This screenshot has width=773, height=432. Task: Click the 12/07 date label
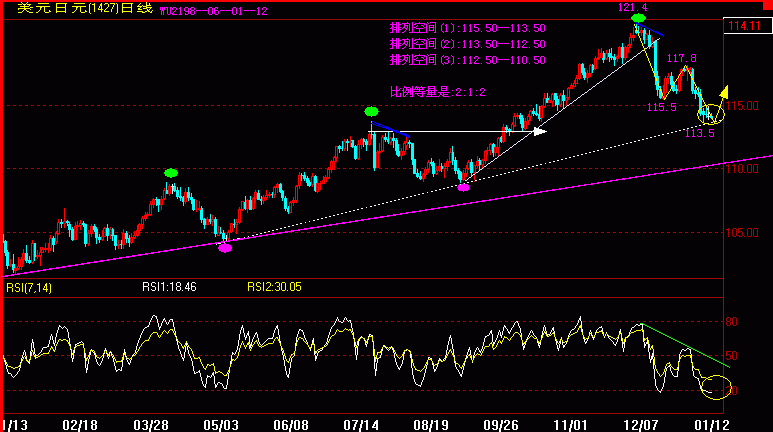point(641,425)
